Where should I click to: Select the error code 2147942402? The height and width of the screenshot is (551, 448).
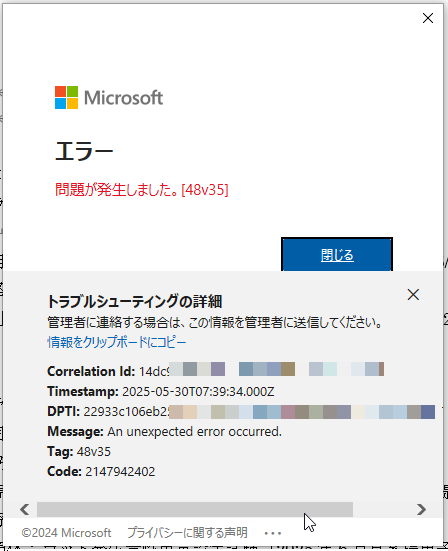(120, 472)
